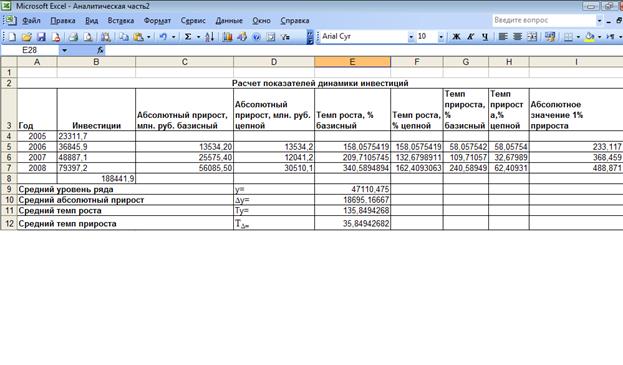Open the Chart Wizard icon

coord(227,37)
